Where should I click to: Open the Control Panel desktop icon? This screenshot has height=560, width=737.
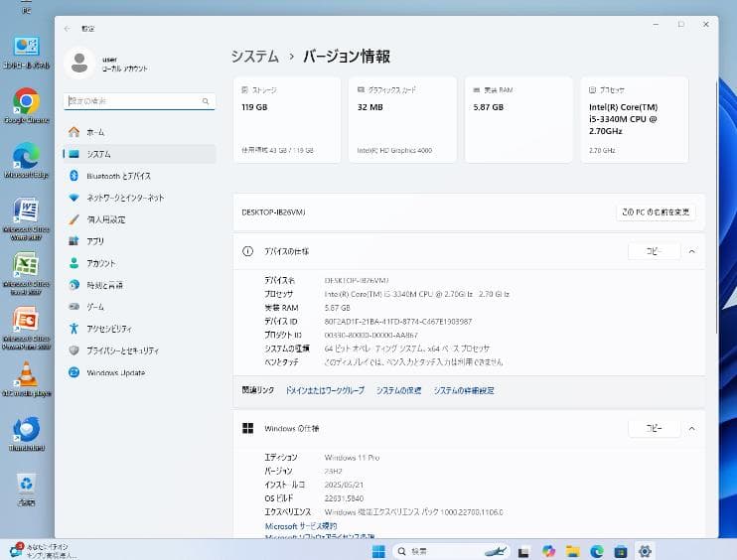pos(26,52)
